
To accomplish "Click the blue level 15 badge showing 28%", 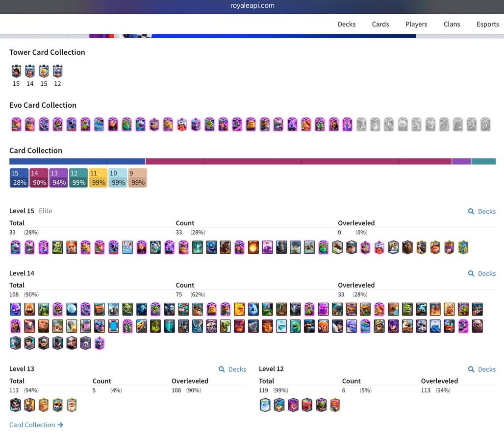I will (x=19, y=178).
